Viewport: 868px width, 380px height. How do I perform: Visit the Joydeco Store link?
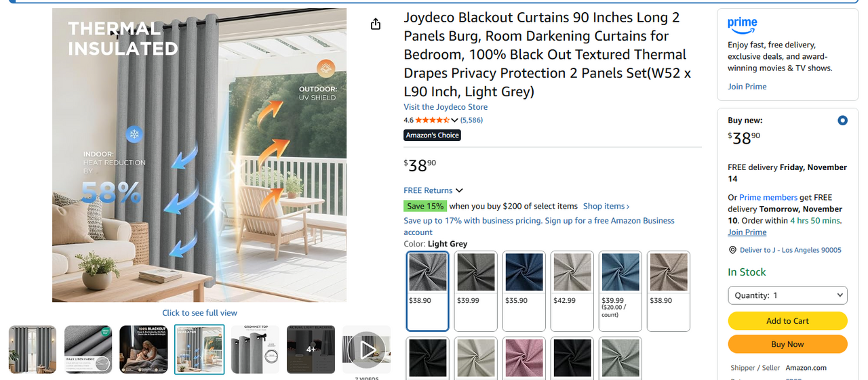click(x=446, y=107)
